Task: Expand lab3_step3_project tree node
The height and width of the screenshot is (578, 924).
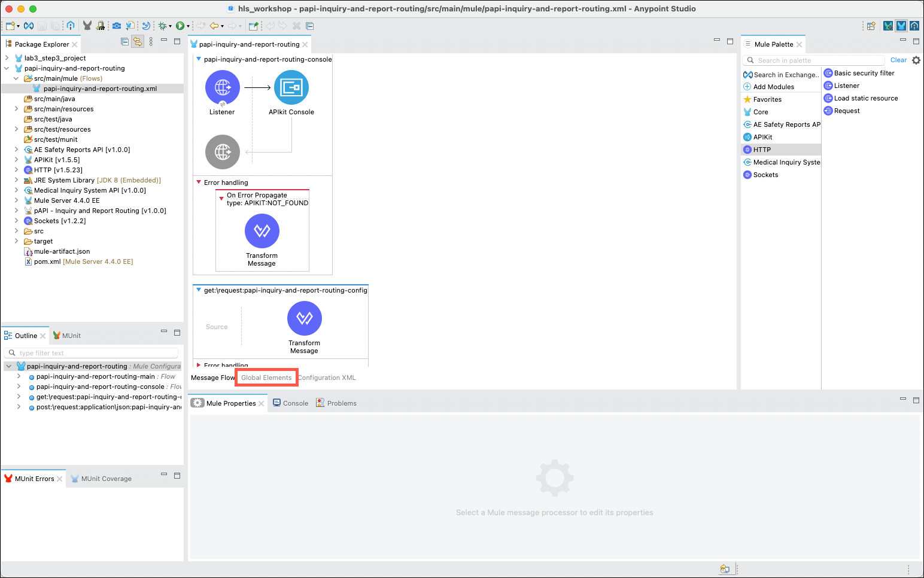Action: [x=7, y=58]
